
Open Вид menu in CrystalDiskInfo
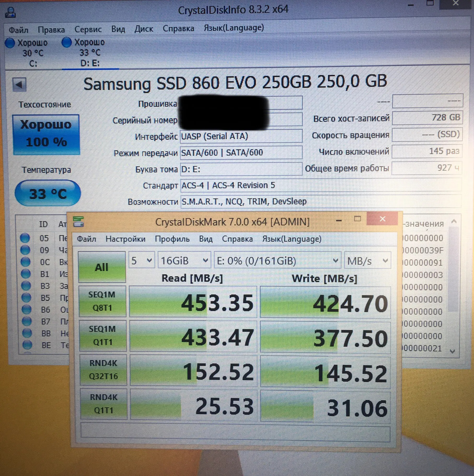118,29
